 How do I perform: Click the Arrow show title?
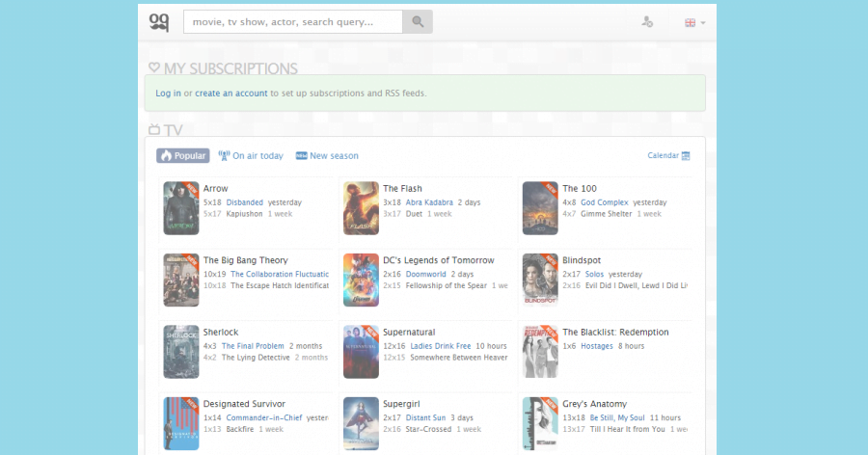[x=215, y=188]
